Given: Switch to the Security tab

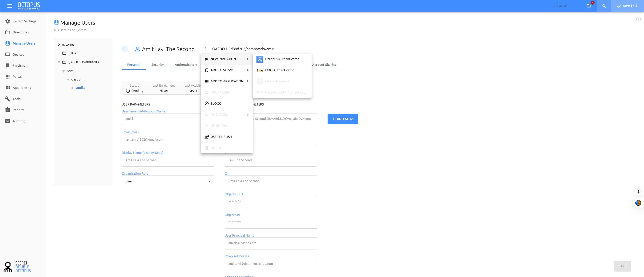Looking at the screenshot, I should point(158,65).
